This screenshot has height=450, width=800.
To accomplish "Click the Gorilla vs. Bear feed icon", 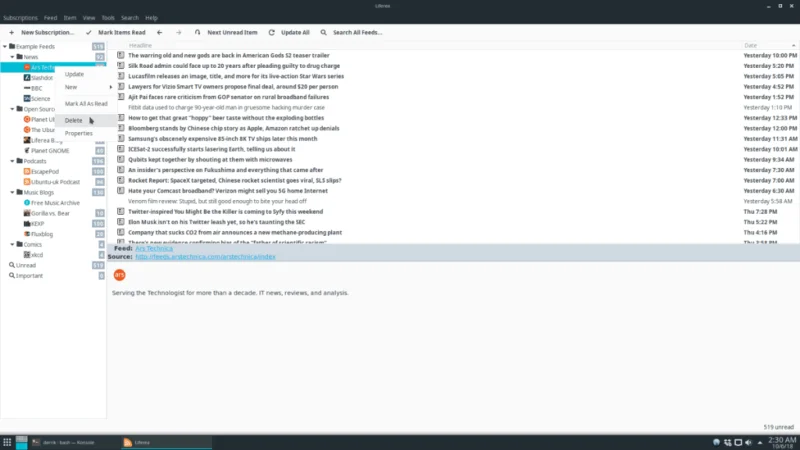I will pos(27,213).
